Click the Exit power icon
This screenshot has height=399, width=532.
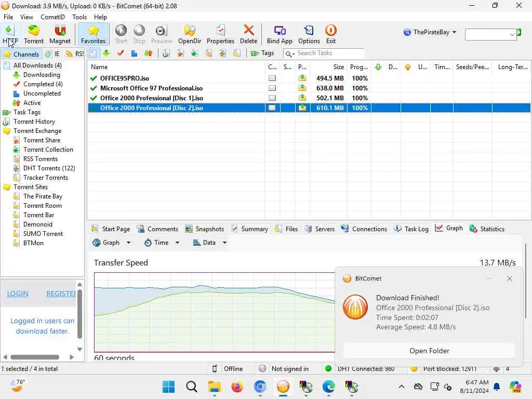(x=331, y=31)
